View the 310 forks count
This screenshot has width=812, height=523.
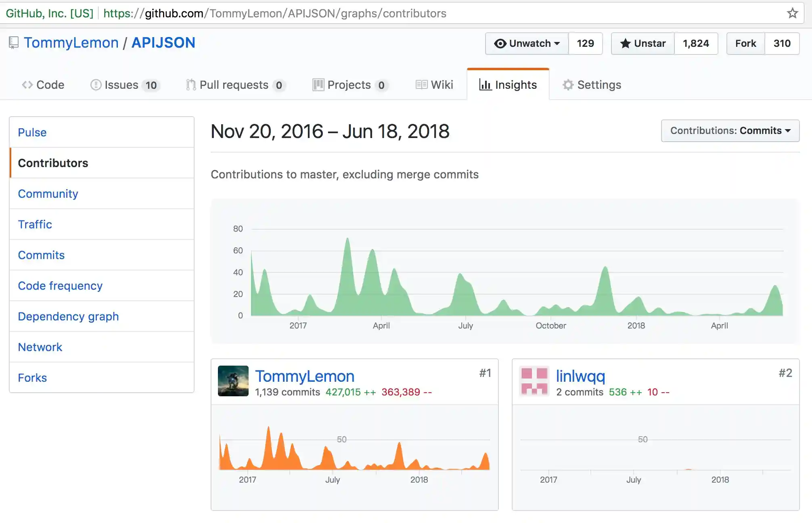(782, 44)
